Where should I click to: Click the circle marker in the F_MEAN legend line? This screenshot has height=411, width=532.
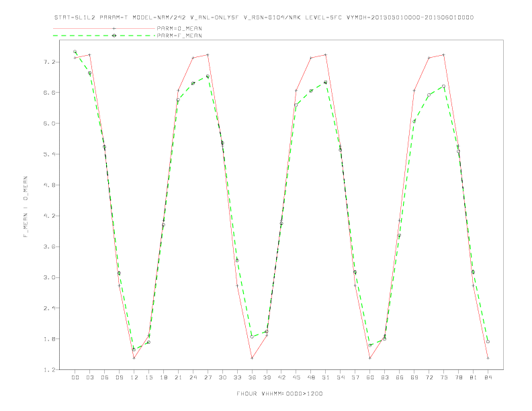(114, 36)
